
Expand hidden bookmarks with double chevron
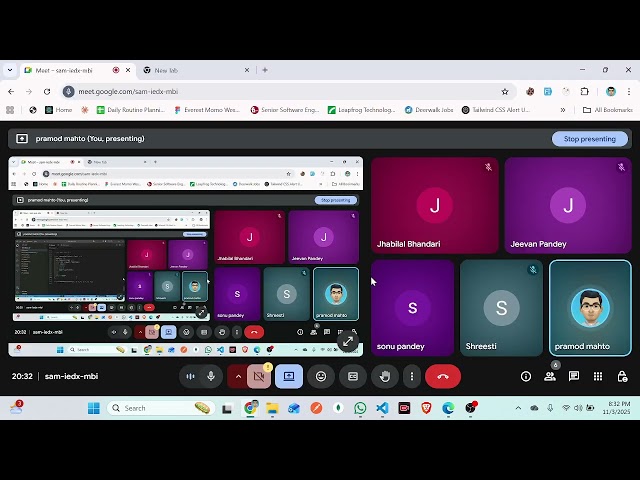tap(563, 110)
